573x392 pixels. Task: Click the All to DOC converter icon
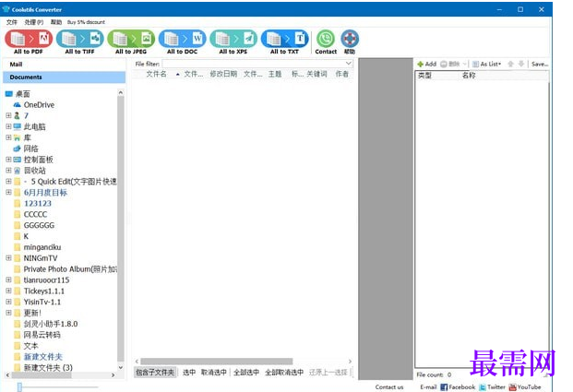tap(182, 39)
